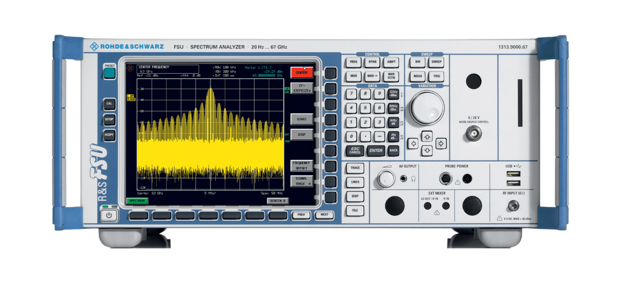Open the BW sweep key

[418, 62]
